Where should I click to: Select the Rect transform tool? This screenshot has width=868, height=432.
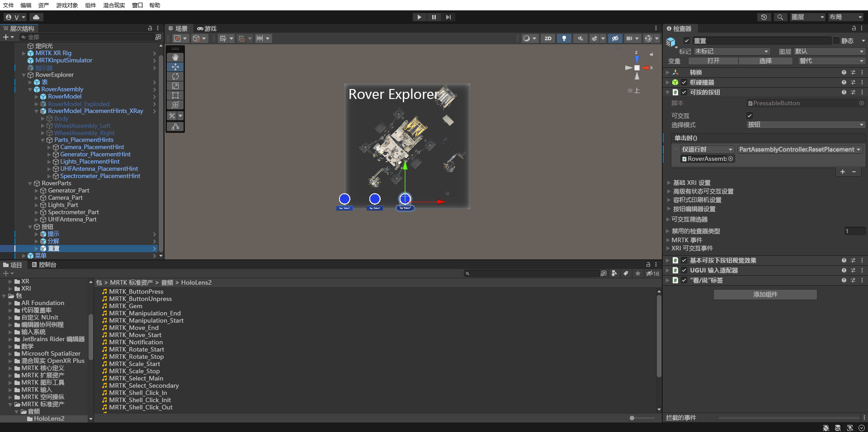pos(175,95)
